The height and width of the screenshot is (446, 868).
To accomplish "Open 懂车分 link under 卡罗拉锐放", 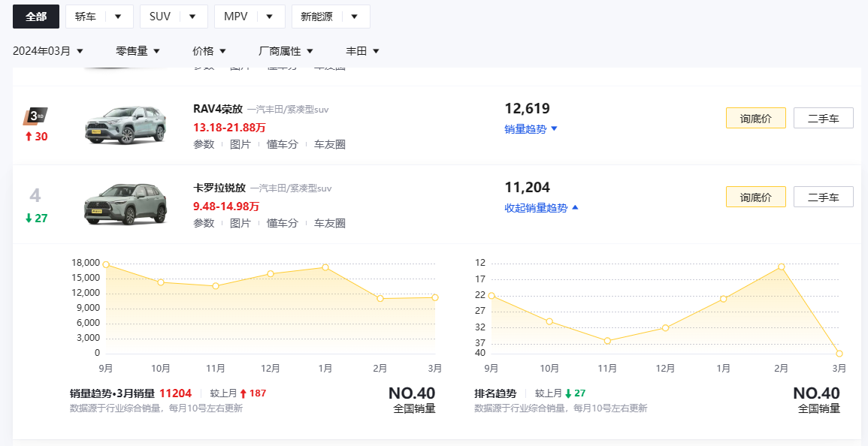I will click(x=283, y=223).
